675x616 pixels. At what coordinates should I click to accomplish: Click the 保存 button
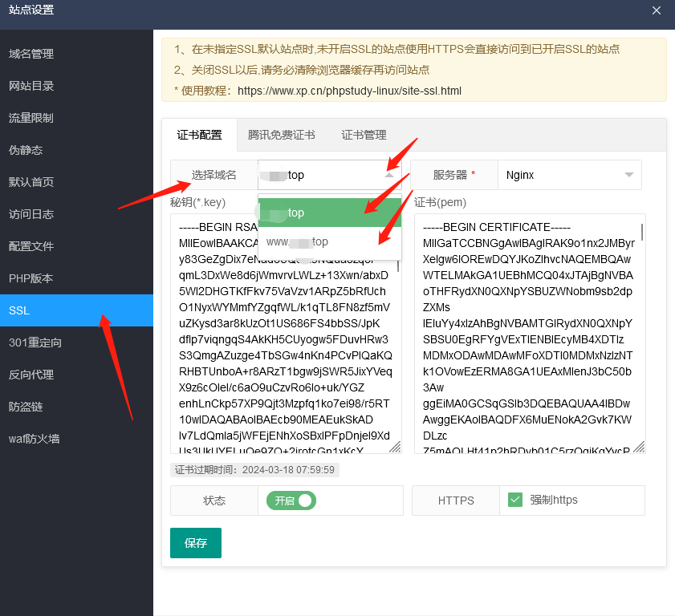pyautogui.click(x=195, y=543)
